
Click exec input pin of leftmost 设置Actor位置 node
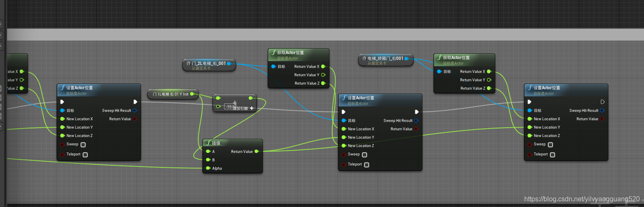[62, 102]
